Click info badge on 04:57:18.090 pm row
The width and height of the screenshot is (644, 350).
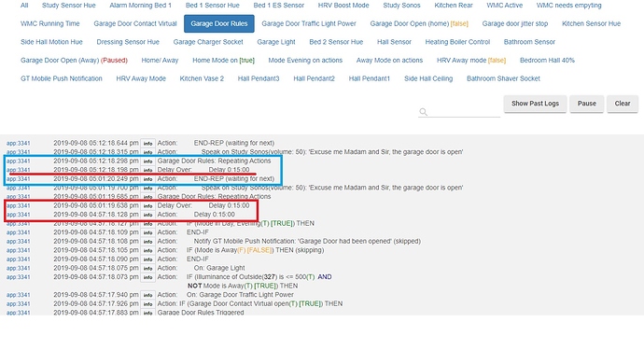(x=147, y=259)
